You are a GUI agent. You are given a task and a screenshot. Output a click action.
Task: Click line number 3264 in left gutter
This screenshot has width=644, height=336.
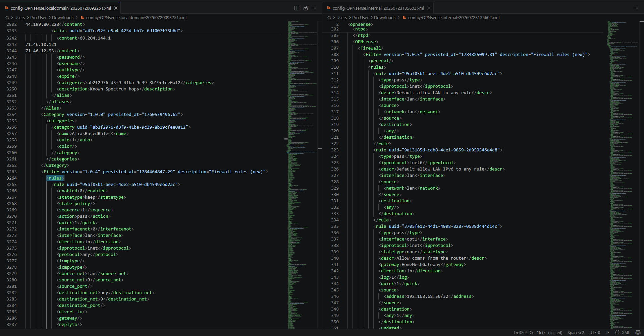pos(12,178)
